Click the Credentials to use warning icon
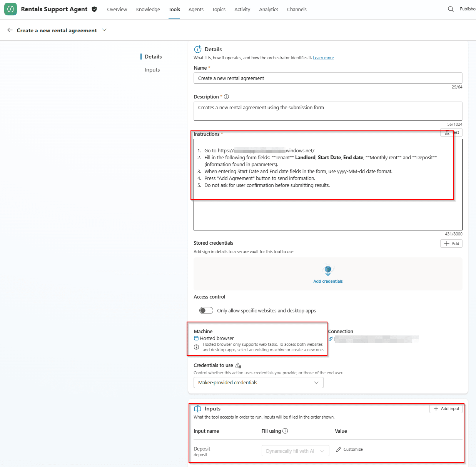Screen dimensions: 476x467 [238, 365]
